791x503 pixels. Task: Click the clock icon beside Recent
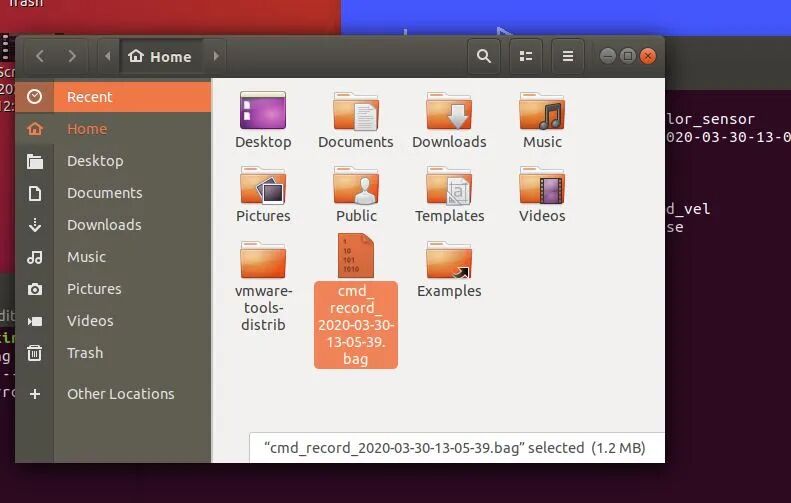tap(34, 96)
